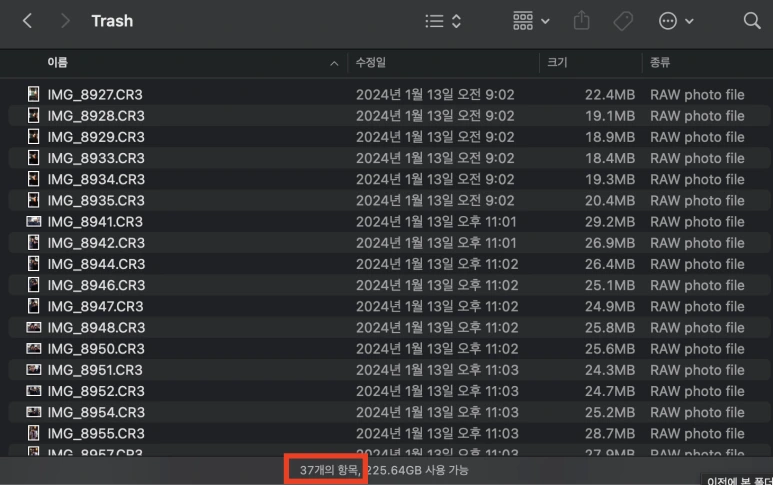Click the tag icon in toolbar
773x485 pixels.
tap(623, 21)
